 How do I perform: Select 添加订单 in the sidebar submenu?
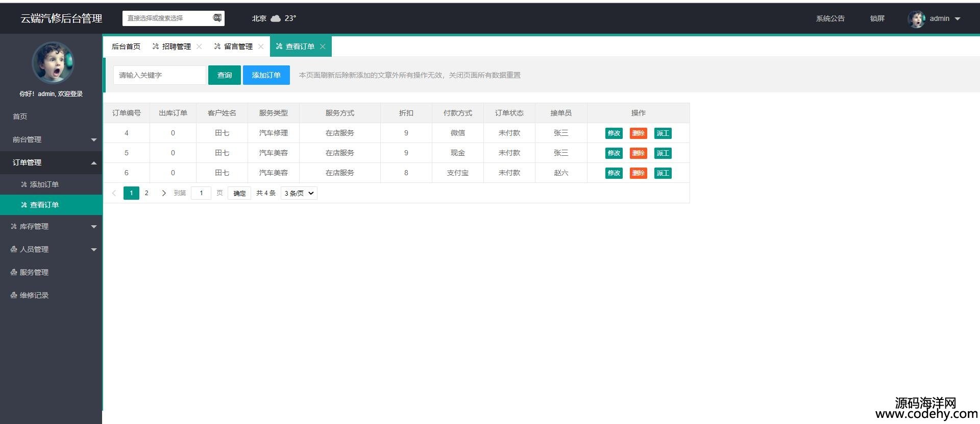[x=44, y=184]
